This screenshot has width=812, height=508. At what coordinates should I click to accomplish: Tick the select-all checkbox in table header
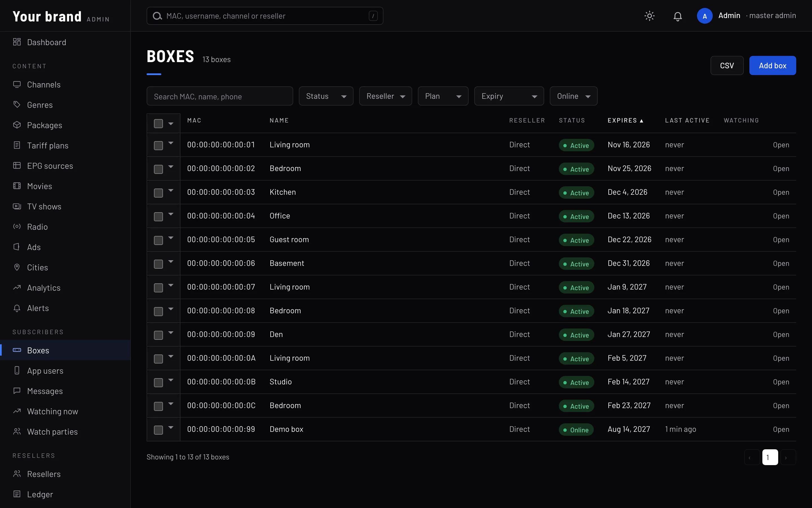click(158, 124)
